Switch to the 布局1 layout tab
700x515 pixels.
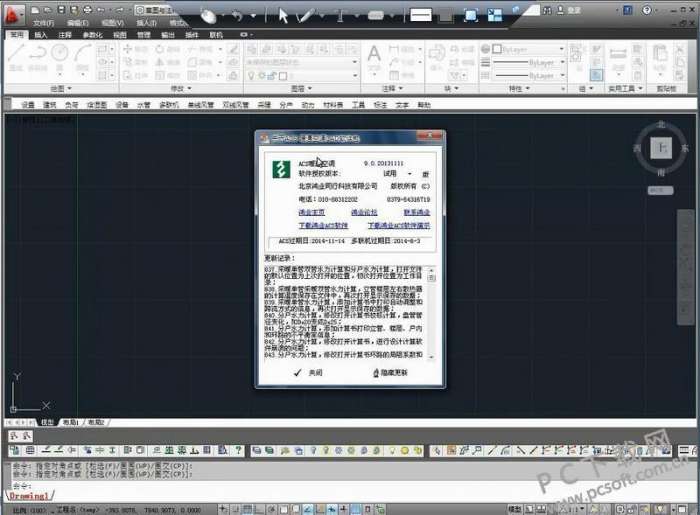click(70, 423)
